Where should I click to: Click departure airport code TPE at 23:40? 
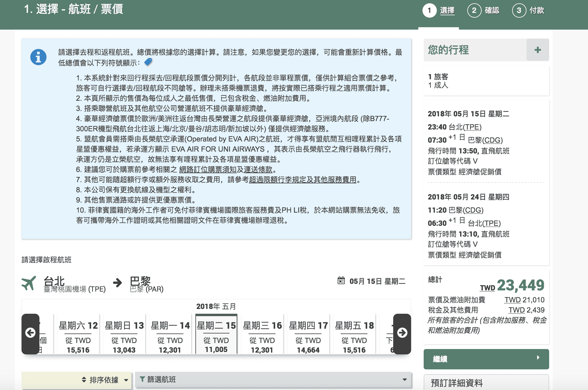tap(471, 127)
